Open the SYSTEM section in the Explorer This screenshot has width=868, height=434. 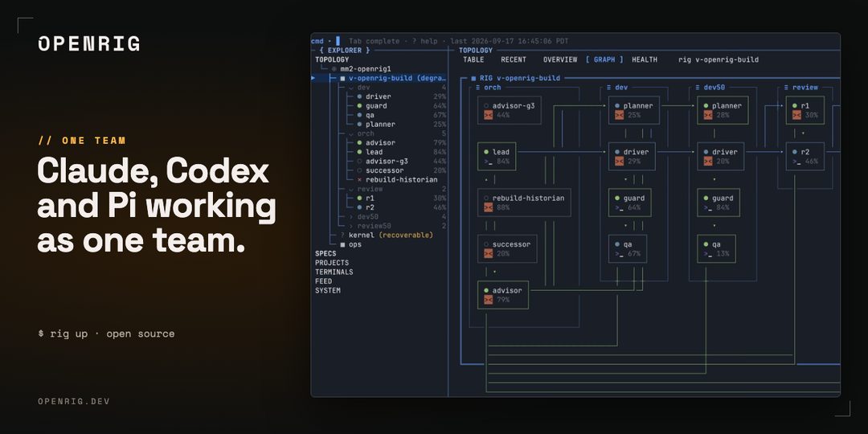[328, 291]
